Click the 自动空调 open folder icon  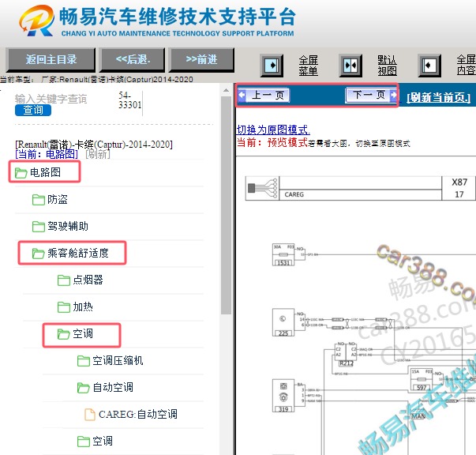tap(84, 388)
